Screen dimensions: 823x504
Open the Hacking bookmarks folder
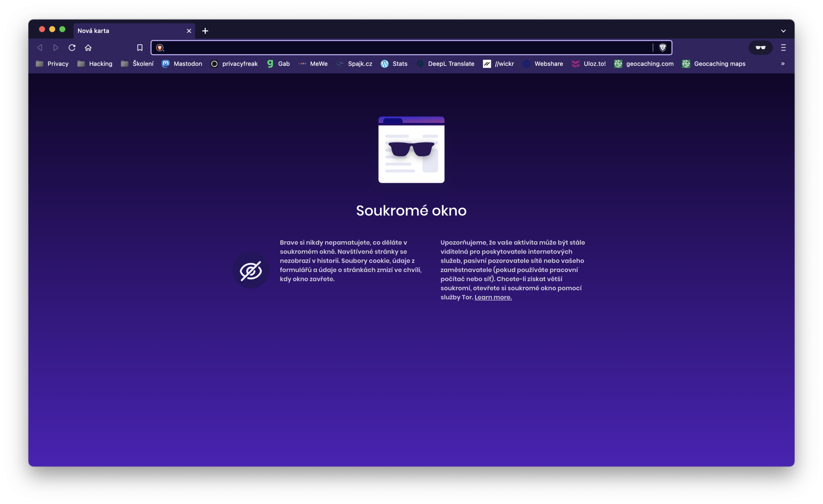(95, 64)
